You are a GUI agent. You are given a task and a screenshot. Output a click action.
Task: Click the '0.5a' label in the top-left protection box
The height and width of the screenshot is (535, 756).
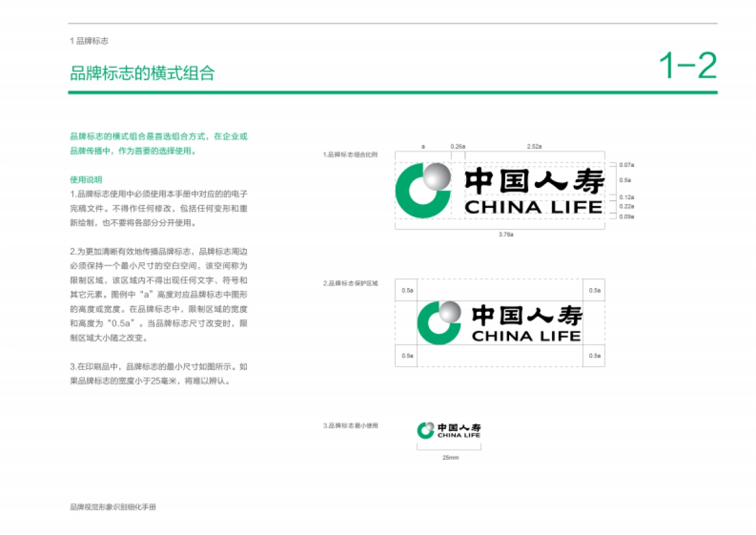coord(407,291)
